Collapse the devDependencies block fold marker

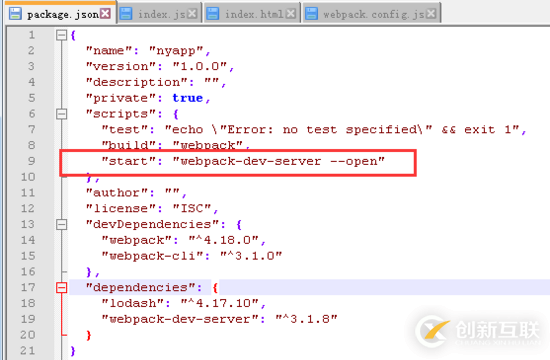point(61,224)
